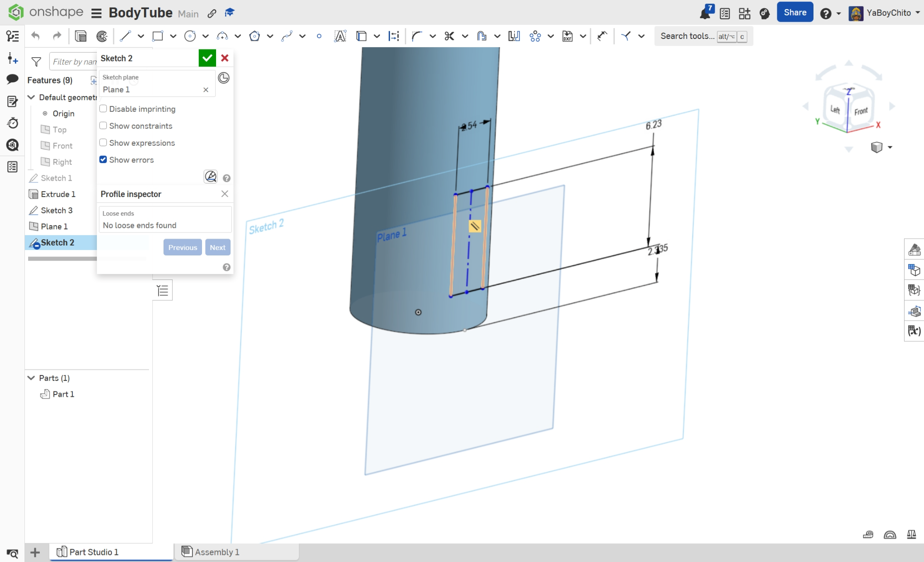The image size is (924, 562).
Task: Collapse the Parts list section
Action: tap(31, 378)
